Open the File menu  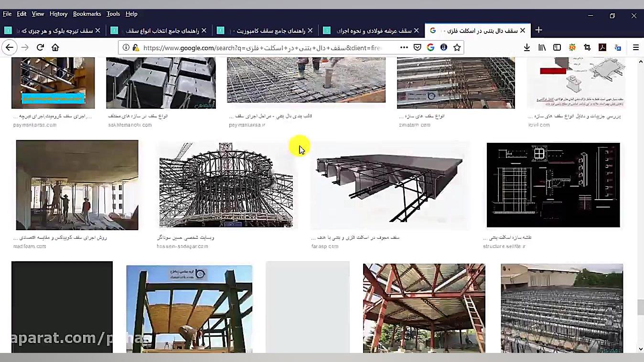(7, 14)
